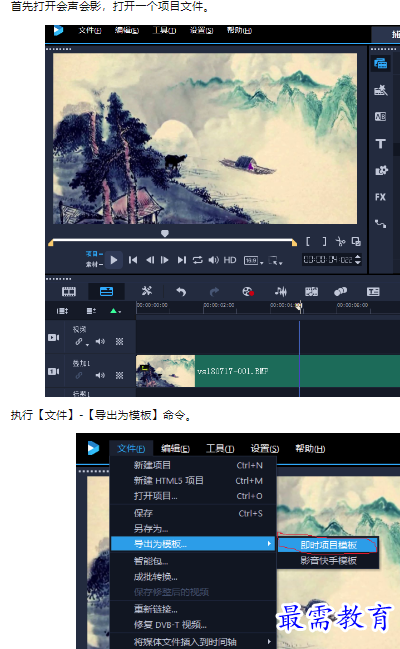Open the Instant Project template library icon
The height and width of the screenshot is (649, 400).
click(381, 90)
